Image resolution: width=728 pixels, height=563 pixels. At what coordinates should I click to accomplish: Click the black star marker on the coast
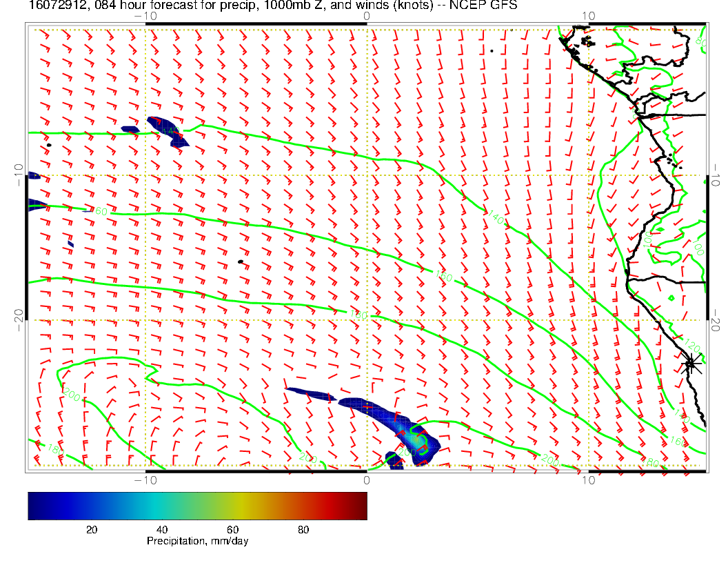[x=691, y=363]
